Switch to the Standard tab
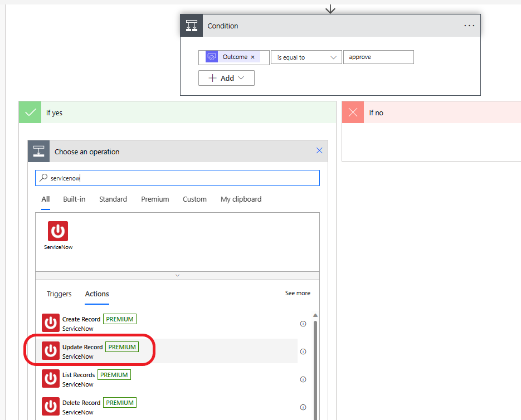Screen dimensions: 521x420 click(113, 199)
